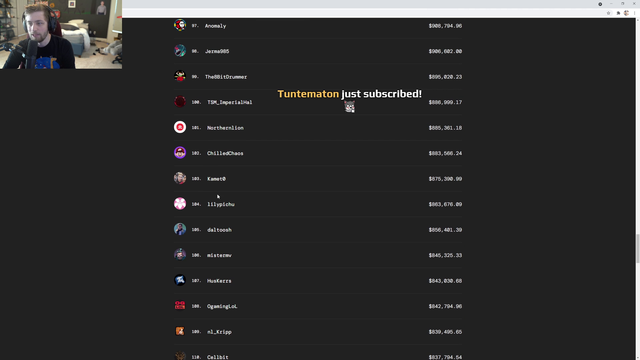Click the payout amount in ChilledChaos's row
Image resolution: width=640 pixels, height=360 pixels.
[x=445, y=153]
